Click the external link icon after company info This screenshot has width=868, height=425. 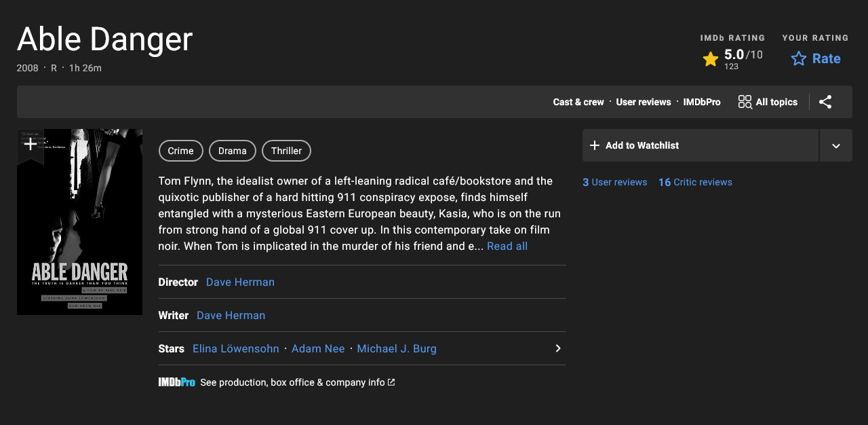pyautogui.click(x=391, y=382)
